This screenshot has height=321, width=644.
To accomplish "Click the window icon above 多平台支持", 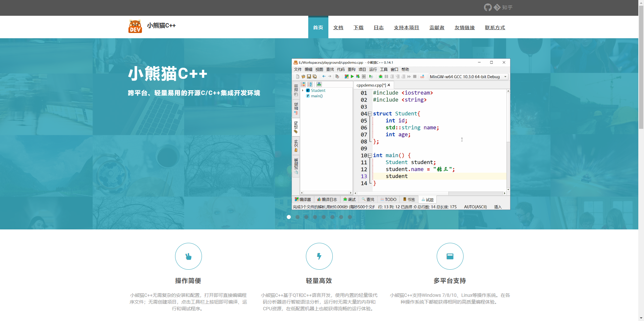I will tap(450, 256).
